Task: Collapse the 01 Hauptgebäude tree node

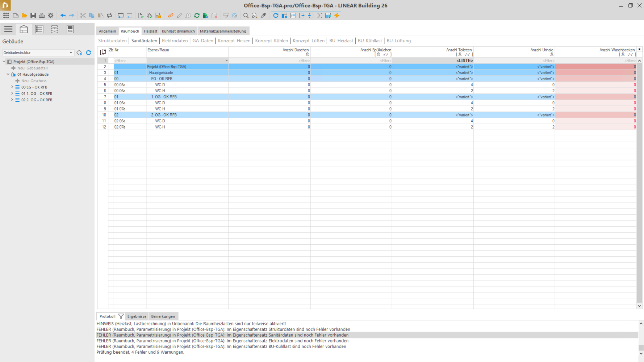Action: (8, 75)
